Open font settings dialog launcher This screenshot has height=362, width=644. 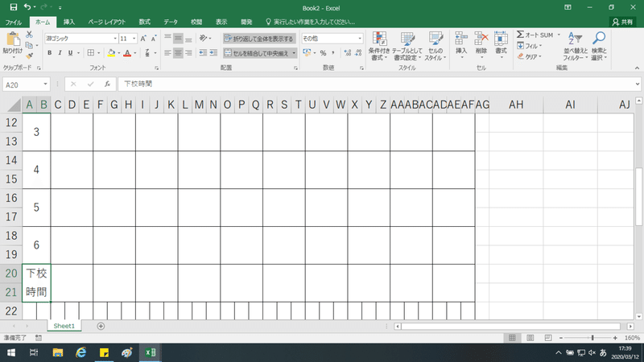(156, 68)
